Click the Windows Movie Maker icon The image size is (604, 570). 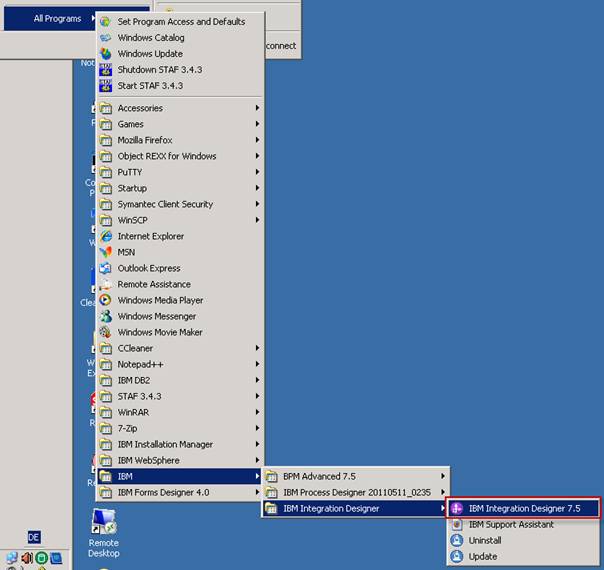tap(106, 332)
